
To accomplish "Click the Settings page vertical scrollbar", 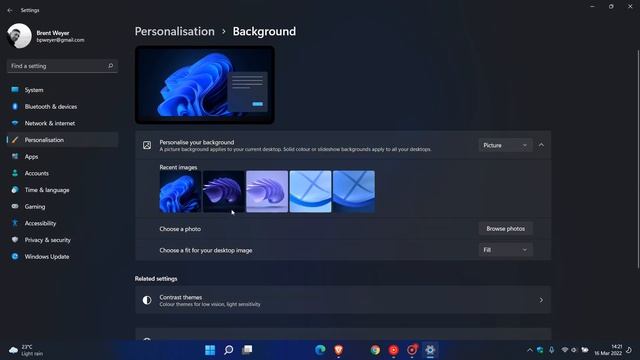I will point(638,159).
